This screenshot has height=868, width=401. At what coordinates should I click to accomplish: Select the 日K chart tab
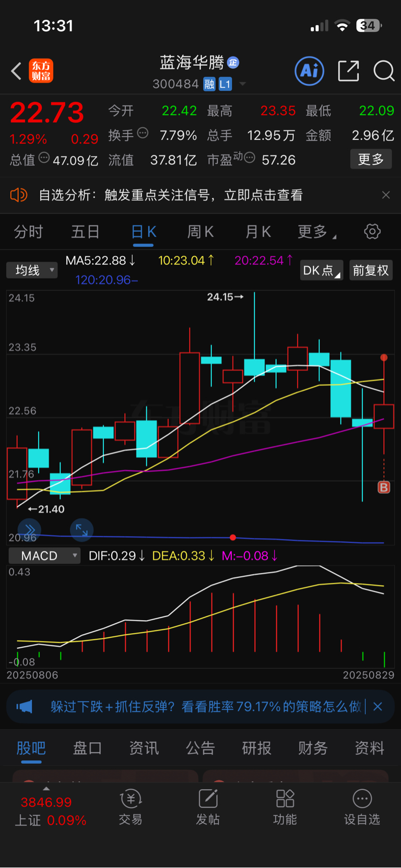click(x=144, y=232)
